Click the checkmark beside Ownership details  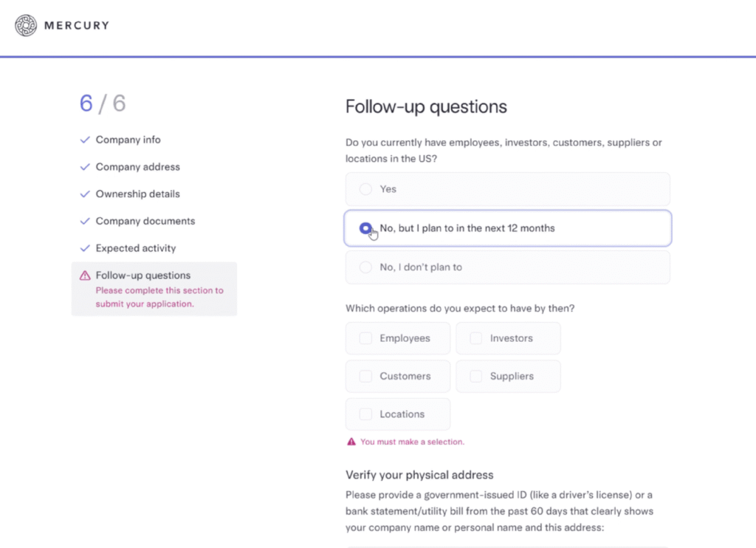[x=85, y=194]
